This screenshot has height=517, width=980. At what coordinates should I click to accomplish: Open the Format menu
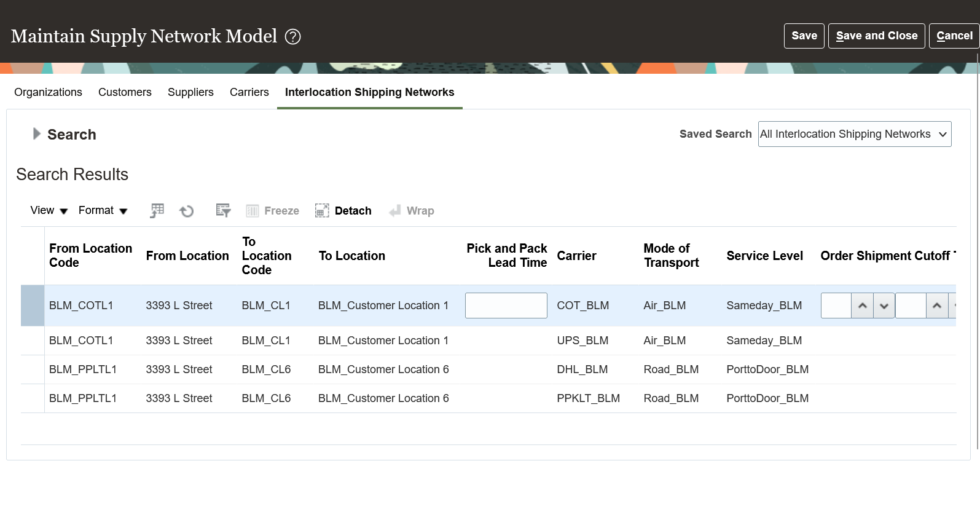coord(103,211)
